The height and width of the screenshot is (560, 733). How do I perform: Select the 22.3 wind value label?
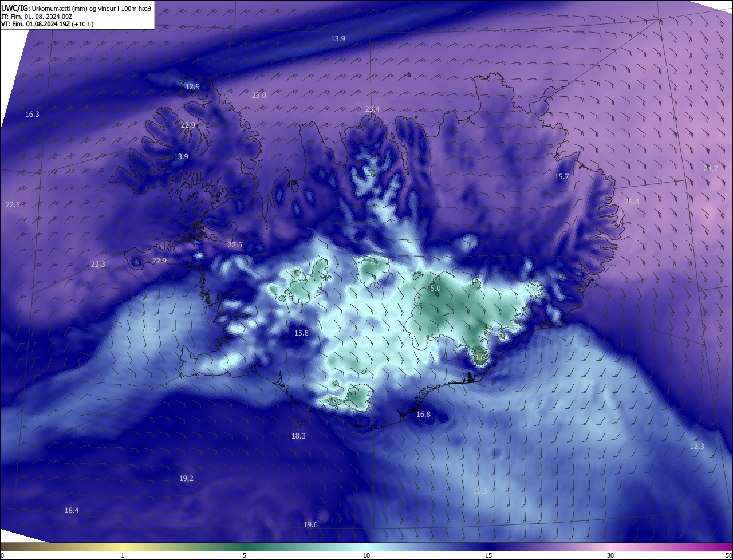[x=98, y=265]
